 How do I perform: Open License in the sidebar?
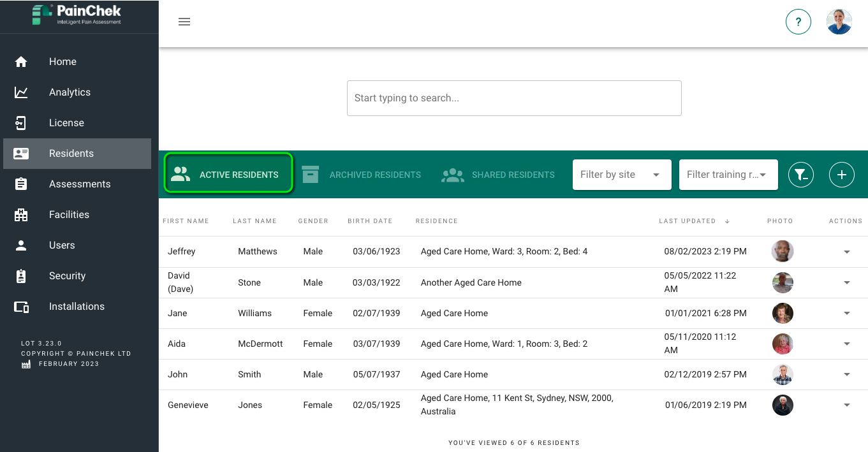coord(77,123)
